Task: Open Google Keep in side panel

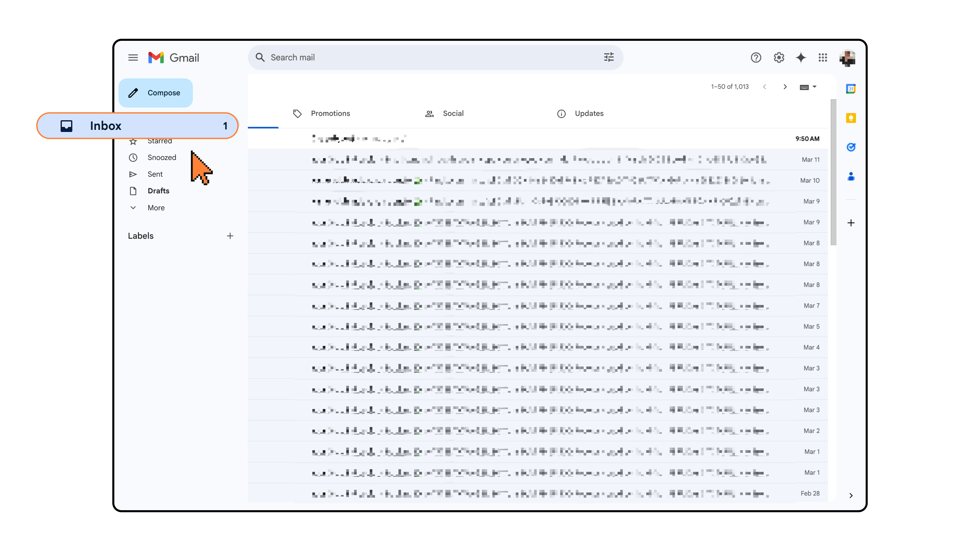Action: pyautogui.click(x=851, y=118)
